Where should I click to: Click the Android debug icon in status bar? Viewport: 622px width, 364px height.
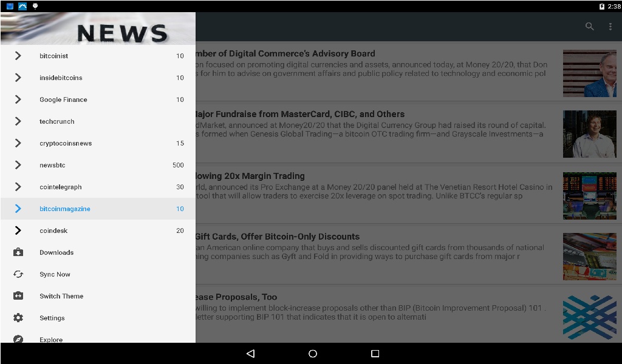[x=35, y=6]
